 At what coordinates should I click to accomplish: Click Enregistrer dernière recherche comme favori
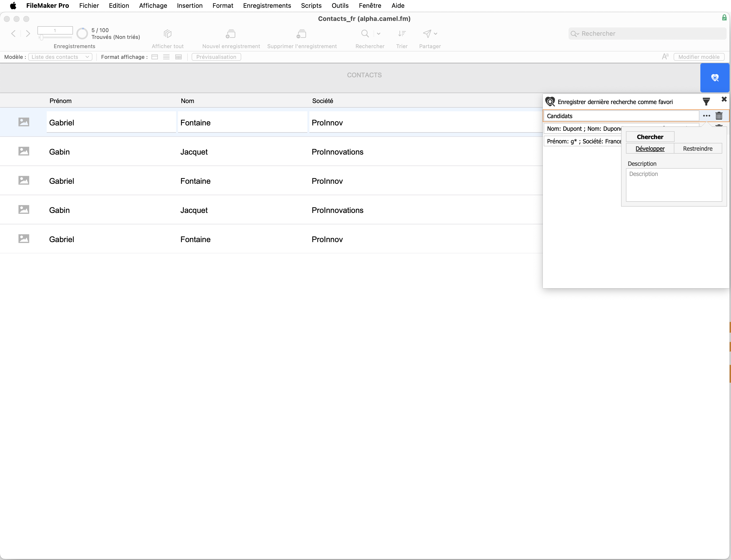(x=615, y=102)
